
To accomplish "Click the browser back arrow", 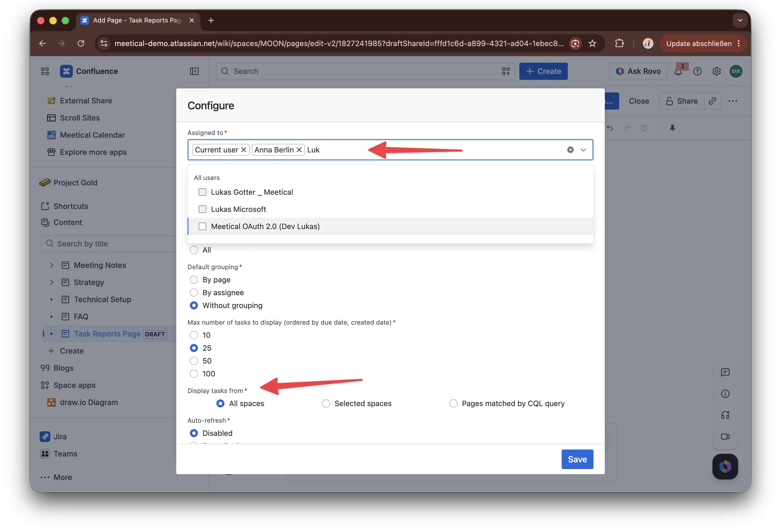I will coord(42,43).
